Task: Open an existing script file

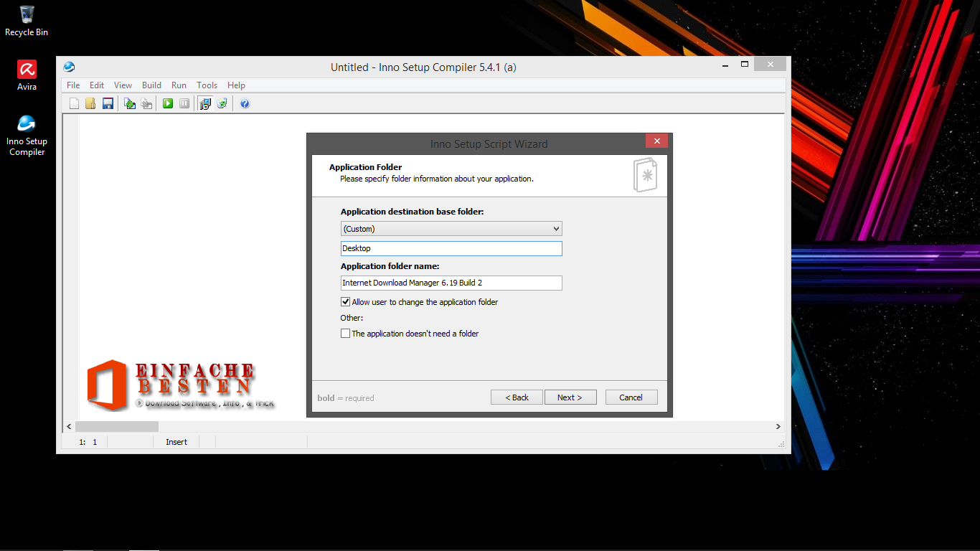Action: coord(90,103)
